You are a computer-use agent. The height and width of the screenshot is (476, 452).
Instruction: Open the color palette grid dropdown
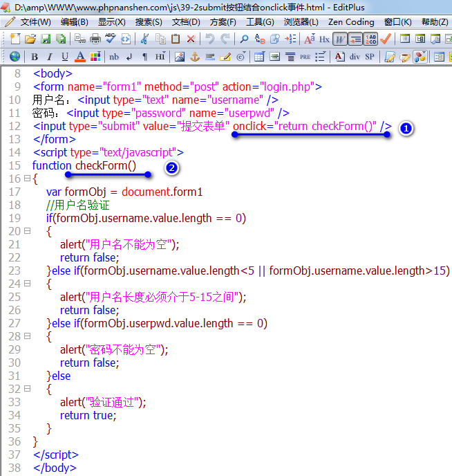click(x=95, y=57)
